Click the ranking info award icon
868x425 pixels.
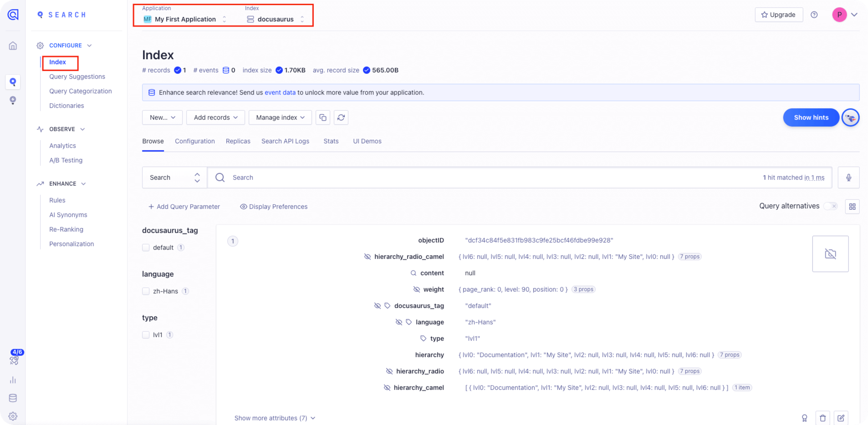tap(805, 418)
